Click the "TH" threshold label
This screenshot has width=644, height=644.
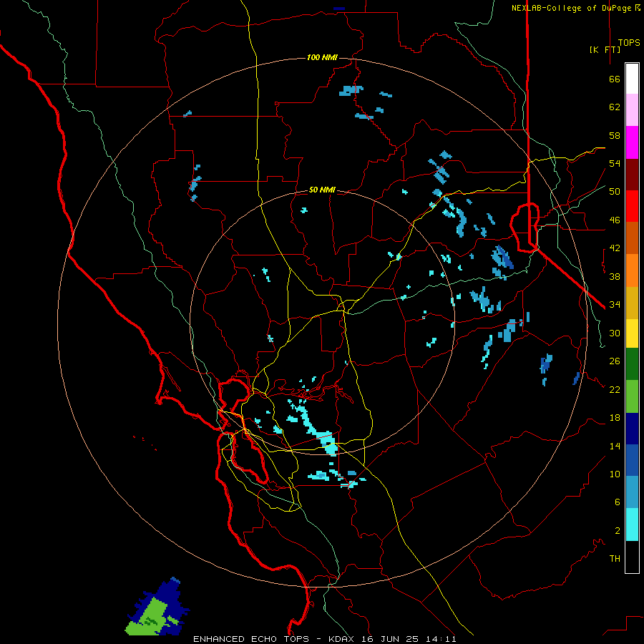tap(615, 559)
